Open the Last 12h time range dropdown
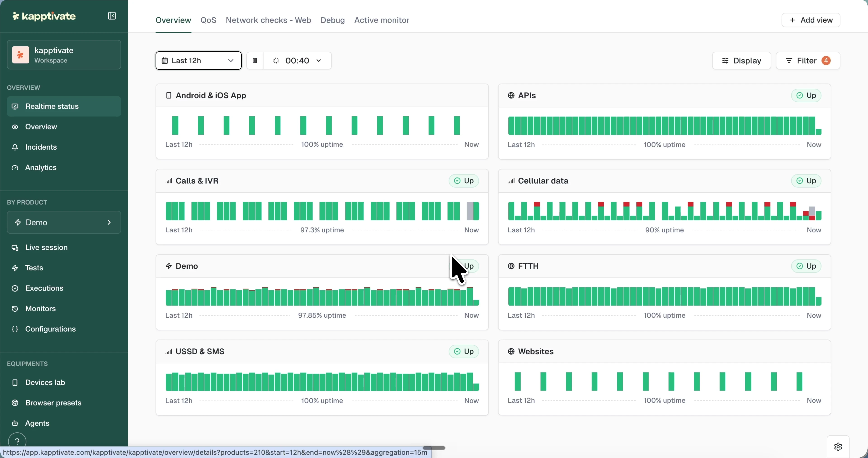This screenshot has width=868, height=458. point(198,61)
